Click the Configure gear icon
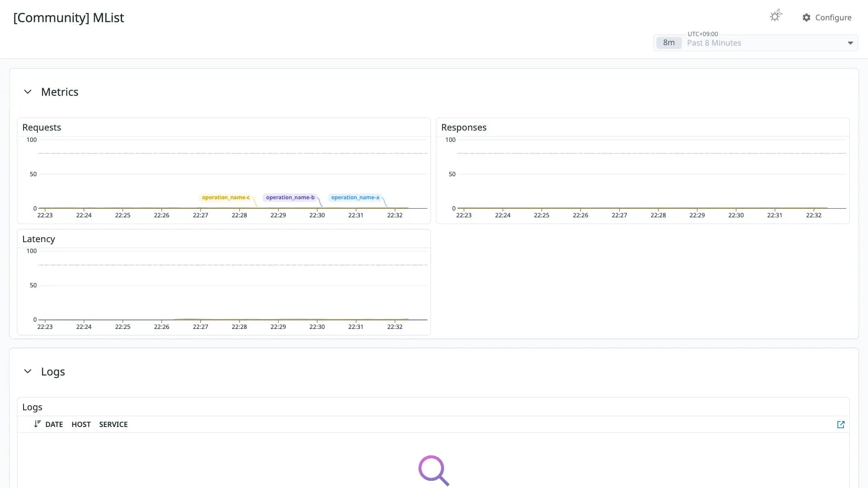Screen dimensions: 868x488 click(807, 18)
